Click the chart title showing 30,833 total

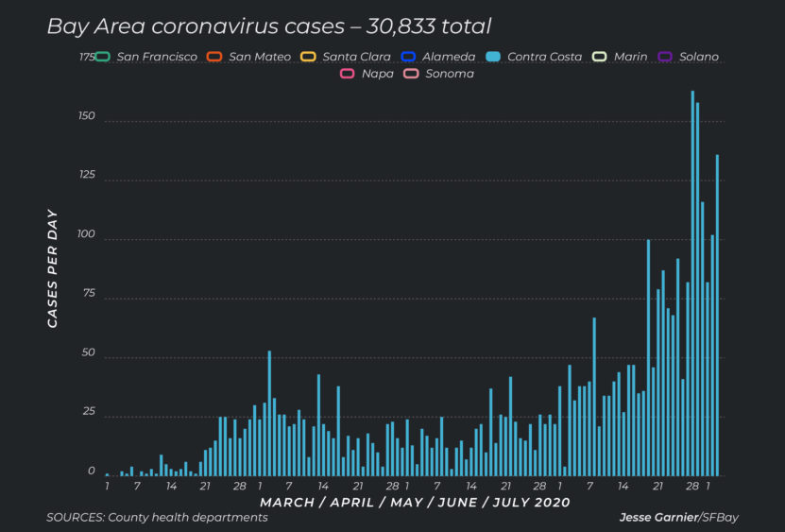(x=269, y=26)
